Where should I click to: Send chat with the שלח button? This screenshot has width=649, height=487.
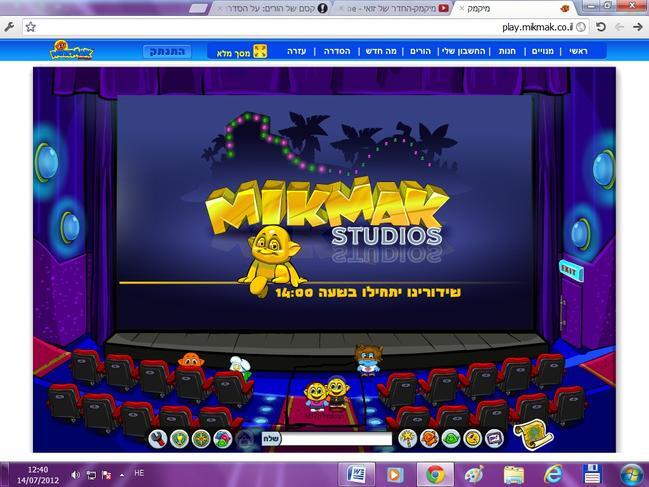(271, 439)
